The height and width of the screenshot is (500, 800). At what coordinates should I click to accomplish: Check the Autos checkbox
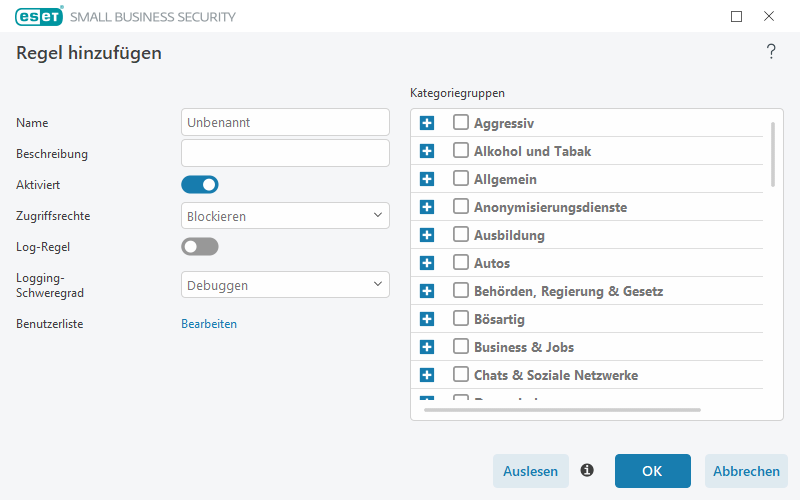tap(461, 262)
